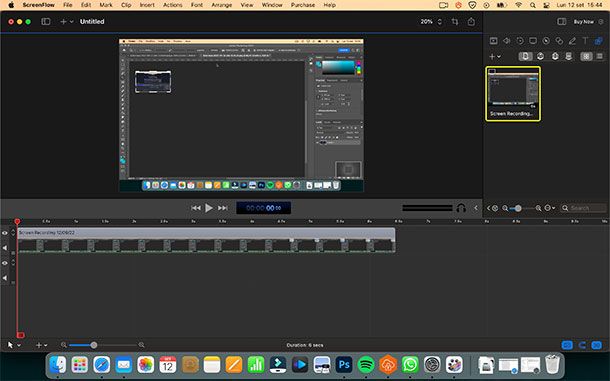
Task: Open the Media Library tab
Action: point(598,40)
